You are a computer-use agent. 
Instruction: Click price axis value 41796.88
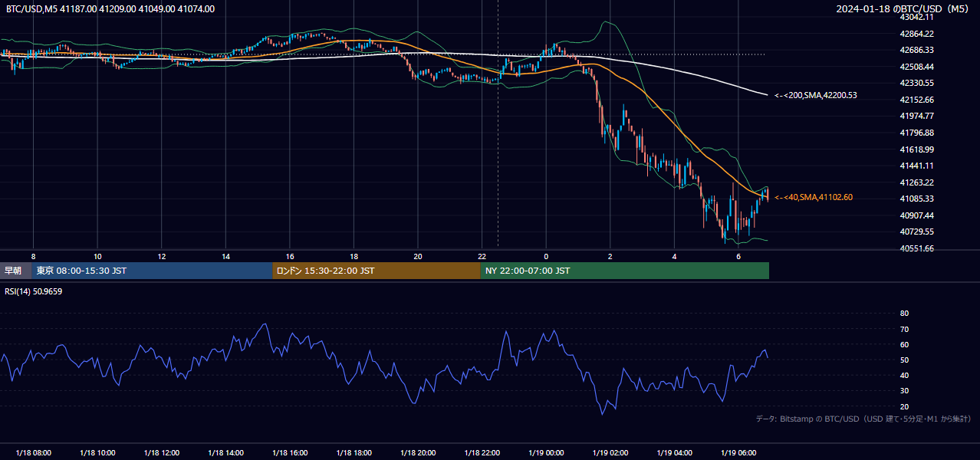pyautogui.click(x=917, y=133)
